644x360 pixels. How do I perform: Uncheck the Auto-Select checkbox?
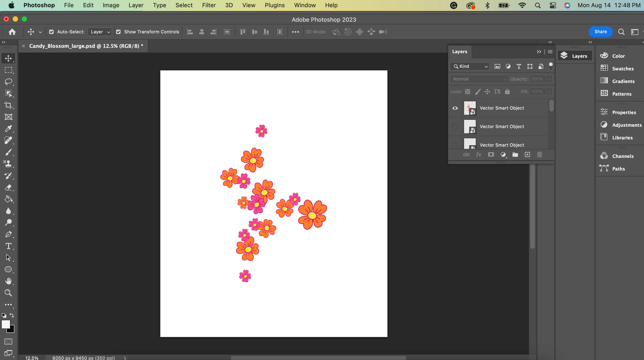click(51, 32)
